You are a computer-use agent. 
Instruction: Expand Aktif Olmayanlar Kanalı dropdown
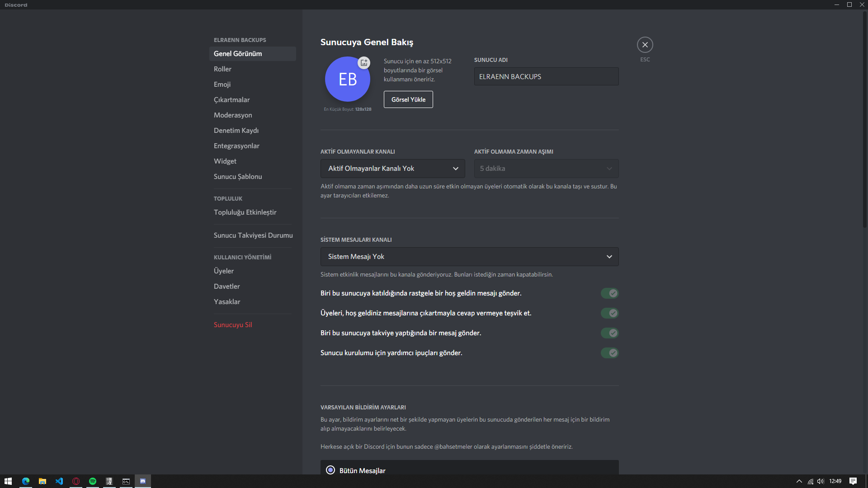point(392,169)
